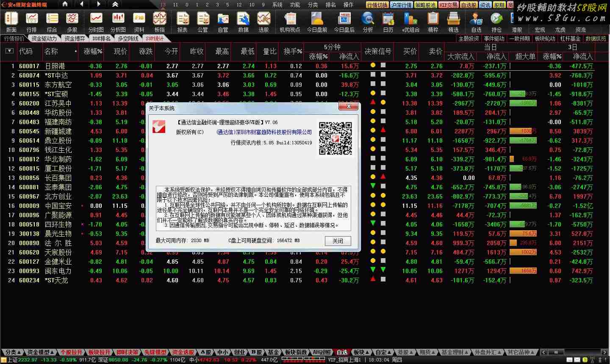The width and height of the screenshot is (610, 364).
Task: Open the 选股 stock picker icon
Action: coord(263,22)
